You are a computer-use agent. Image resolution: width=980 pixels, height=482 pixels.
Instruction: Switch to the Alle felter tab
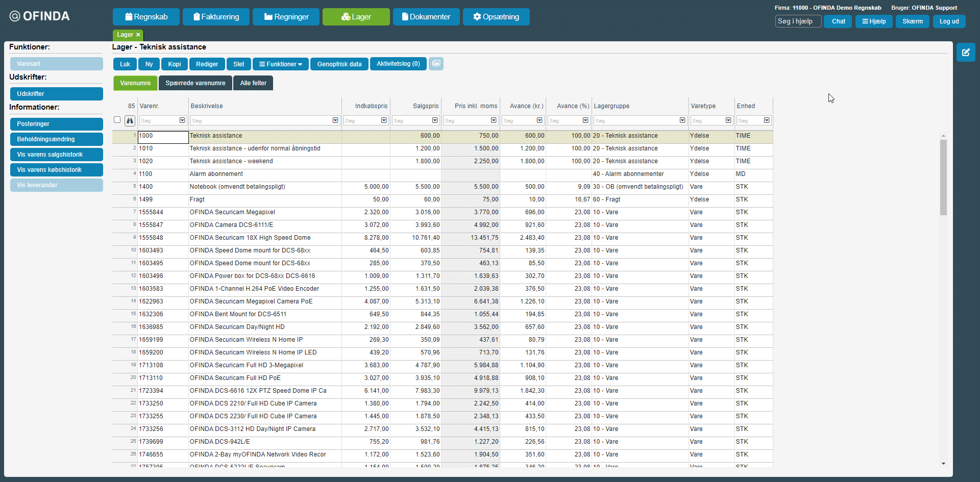(253, 83)
